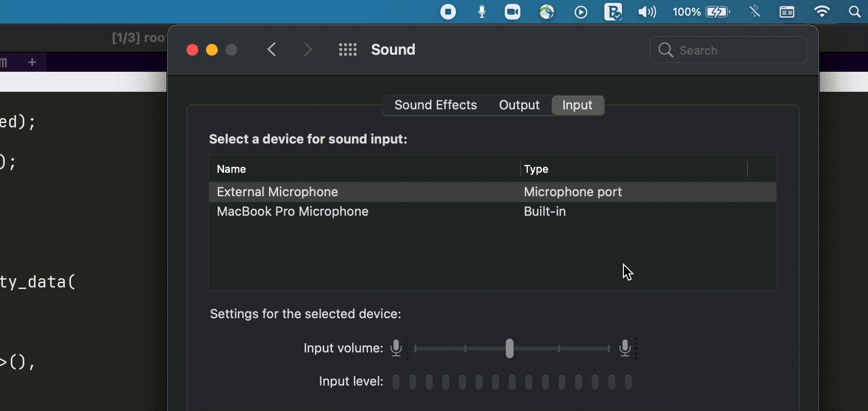
Task: Open the volume control in menu bar
Action: (x=647, y=12)
